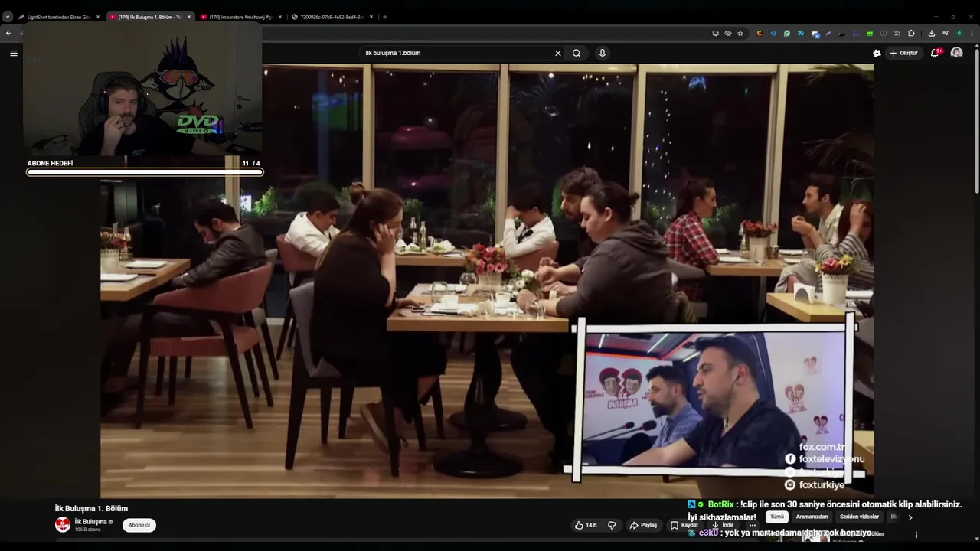Image resolution: width=980 pixels, height=551 pixels.
Task: Expand the tab search dropdown arrow
Action: 7,17
